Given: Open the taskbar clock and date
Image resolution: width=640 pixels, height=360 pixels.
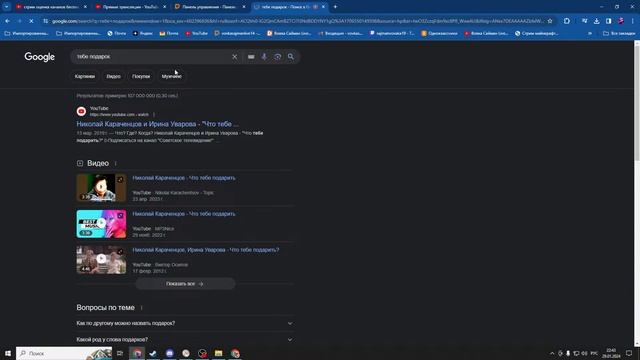Looking at the screenshot, I should 611,353.
